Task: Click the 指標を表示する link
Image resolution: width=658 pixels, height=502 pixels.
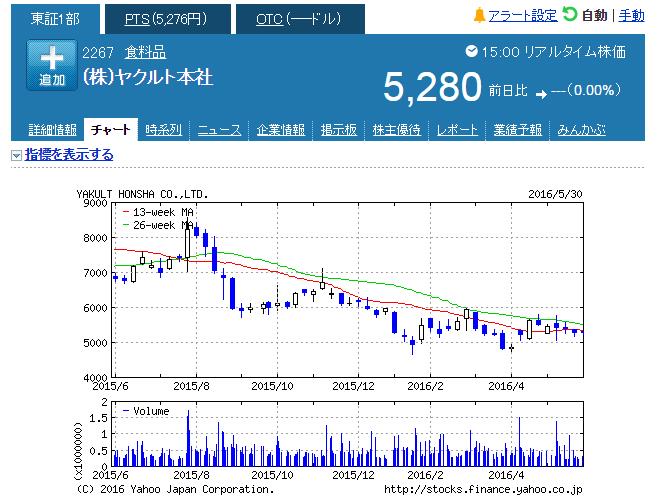Action: pyautogui.click(x=69, y=154)
